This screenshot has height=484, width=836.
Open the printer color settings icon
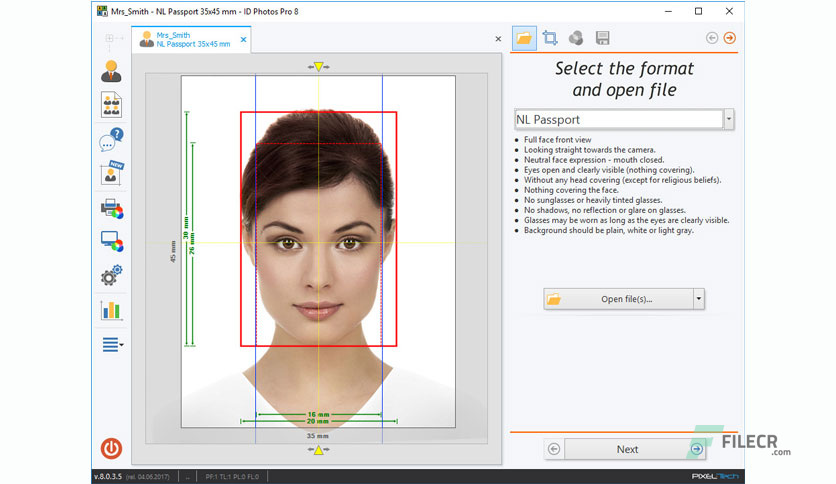tap(112, 208)
